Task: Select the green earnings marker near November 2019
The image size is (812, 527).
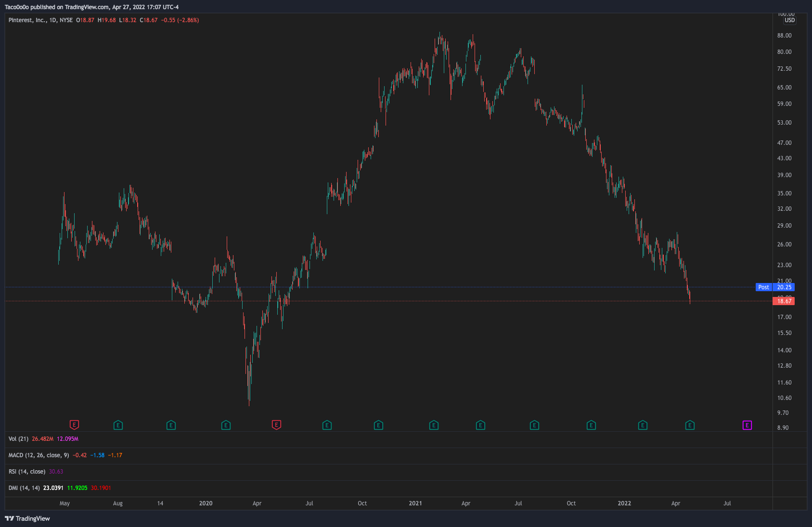Action: [171, 425]
